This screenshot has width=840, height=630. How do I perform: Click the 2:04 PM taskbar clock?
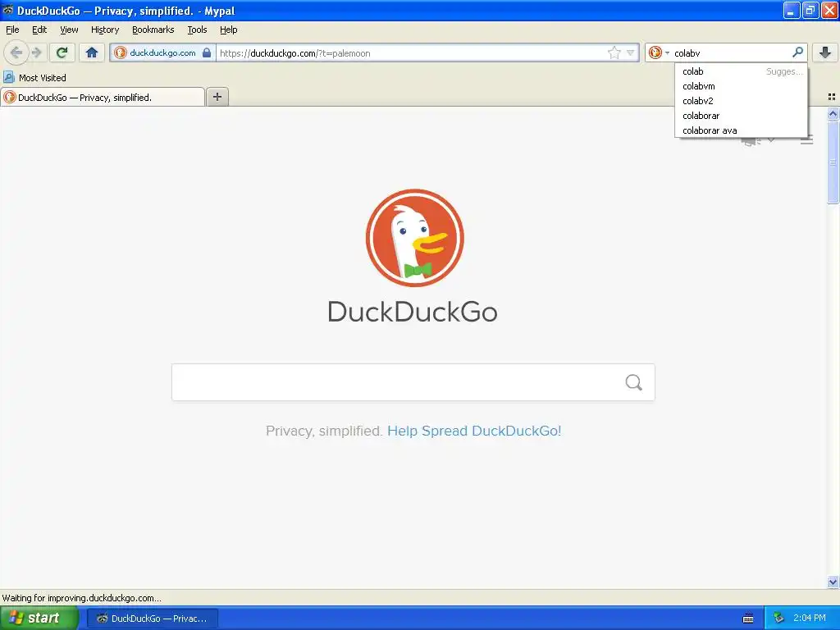click(x=810, y=618)
